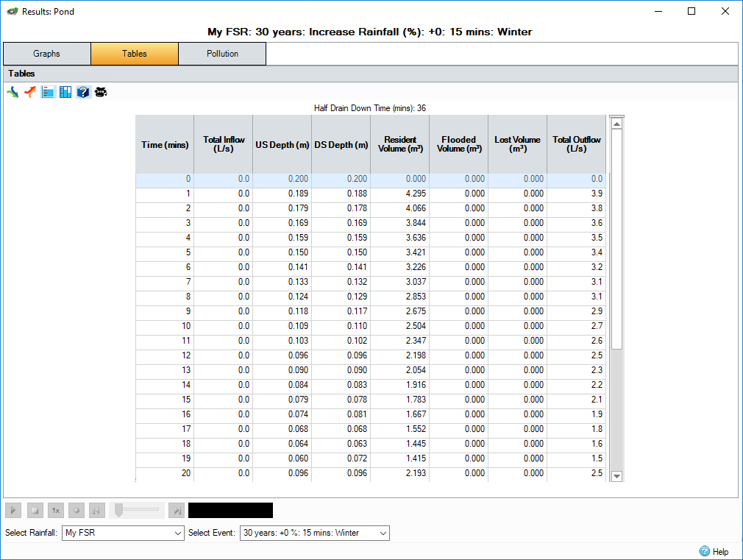Click the Resident Volume column header

[400, 145]
